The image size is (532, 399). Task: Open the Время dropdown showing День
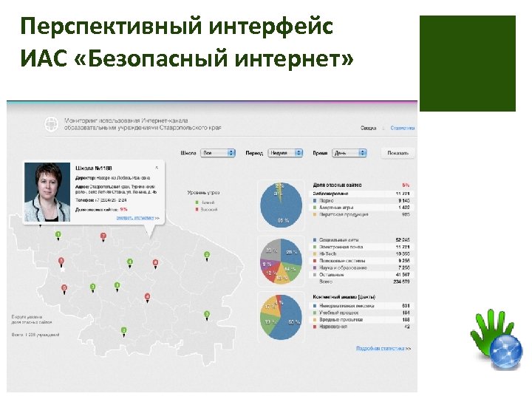[x=349, y=153]
